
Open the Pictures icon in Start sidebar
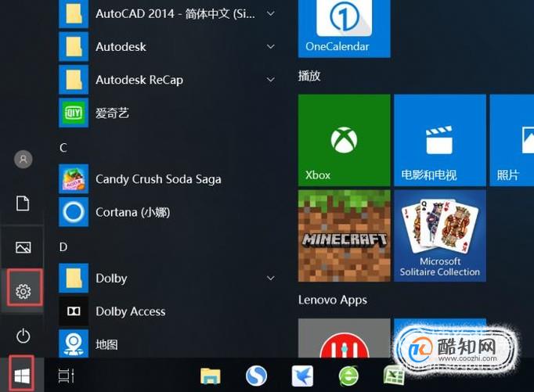[x=23, y=247]
